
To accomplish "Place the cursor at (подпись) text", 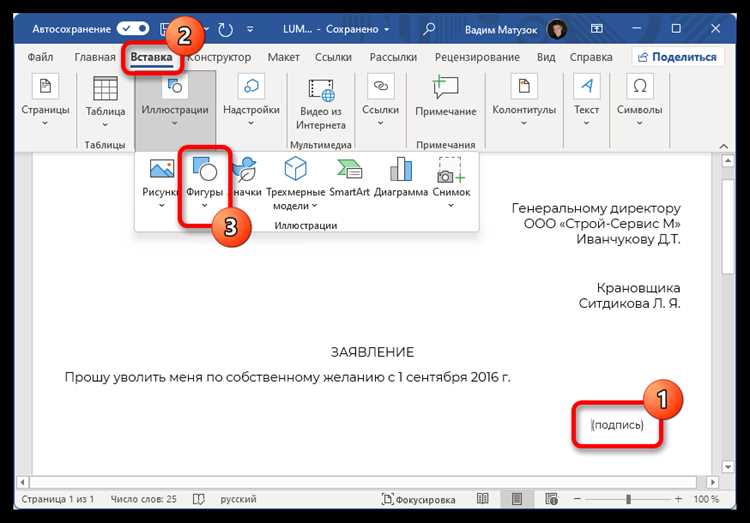I will click(x=617, y=425).
